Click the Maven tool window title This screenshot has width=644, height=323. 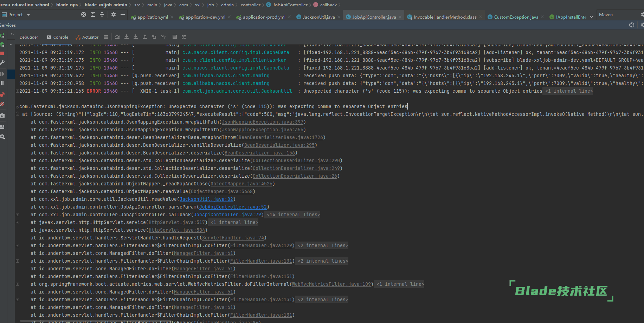pyautogui.click(x=606, y=15)
